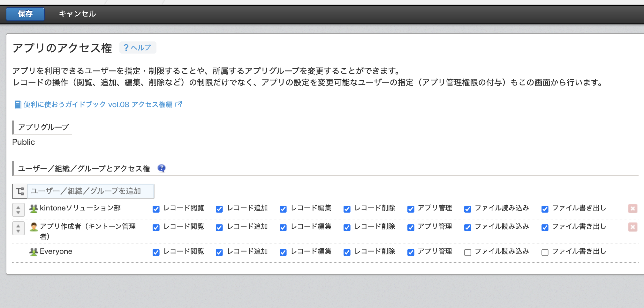Click the ユーザー/組織/グループとアクセス権 heading

[x=84, y=169]
